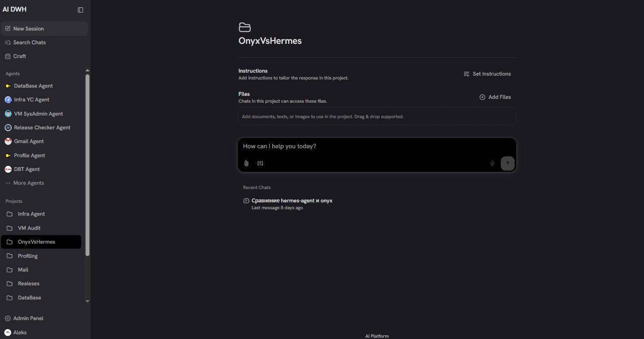Click the OnyxVsHermes project heading
This screenshot has width=644, height=339.
[x=270, y=41]
